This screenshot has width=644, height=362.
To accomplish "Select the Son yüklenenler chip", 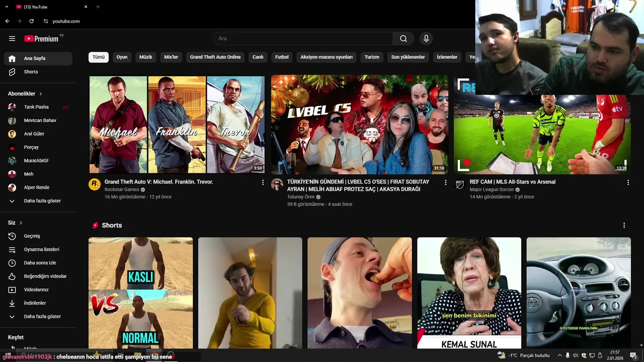I will point(408,57).
